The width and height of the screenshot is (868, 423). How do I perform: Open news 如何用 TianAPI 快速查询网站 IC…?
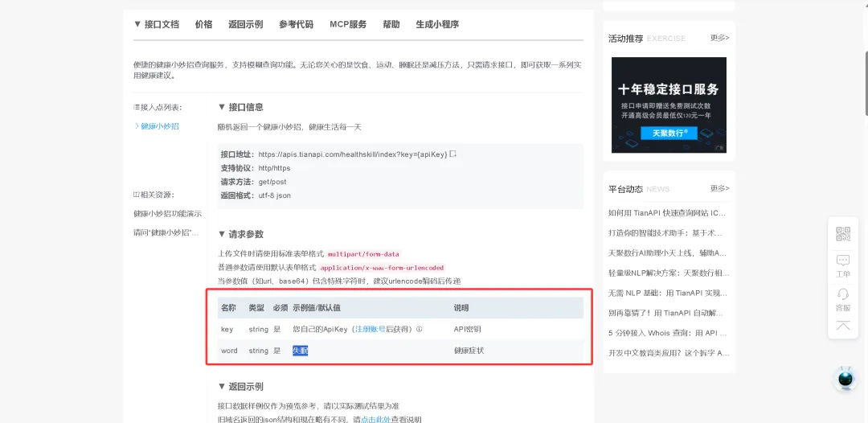pos(666,212)
